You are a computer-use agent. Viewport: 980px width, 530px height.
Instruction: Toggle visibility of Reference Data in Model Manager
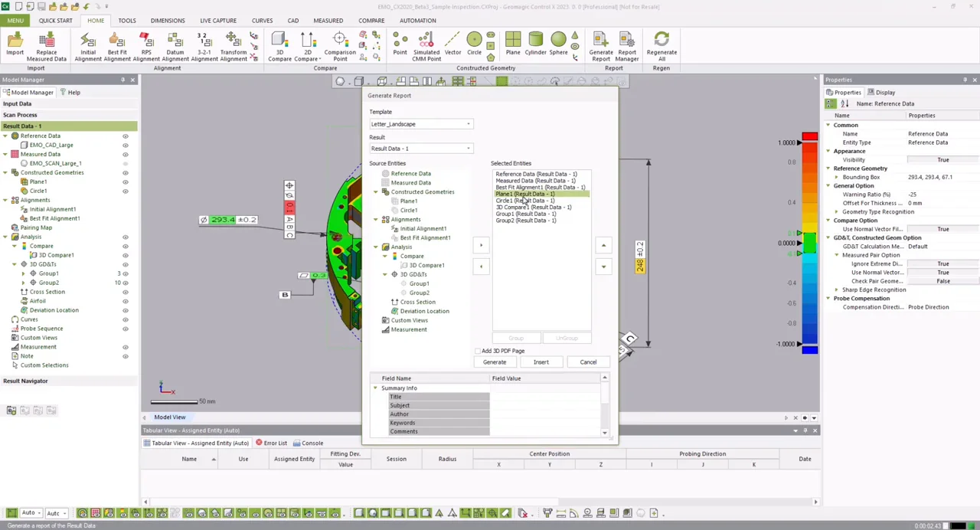(126, 136)
